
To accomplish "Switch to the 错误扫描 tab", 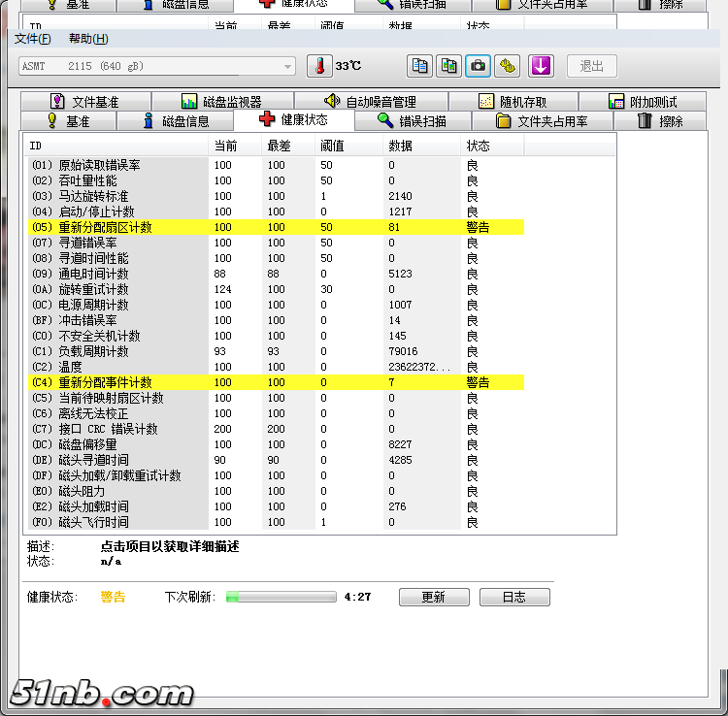I will 413,121.
